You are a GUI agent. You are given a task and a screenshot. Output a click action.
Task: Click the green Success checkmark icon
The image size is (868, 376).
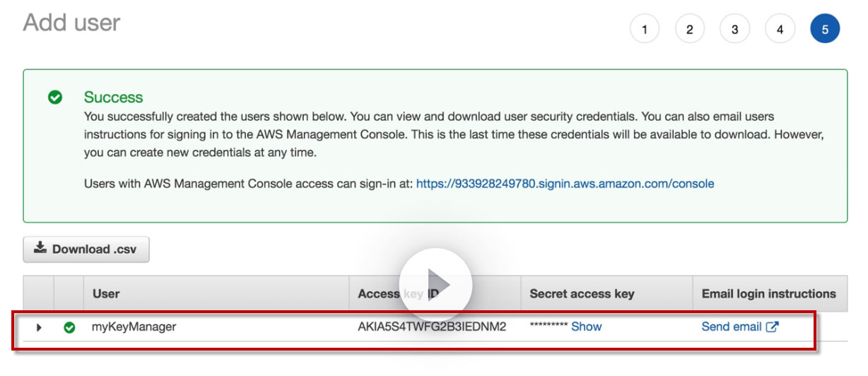coord(55,98)
